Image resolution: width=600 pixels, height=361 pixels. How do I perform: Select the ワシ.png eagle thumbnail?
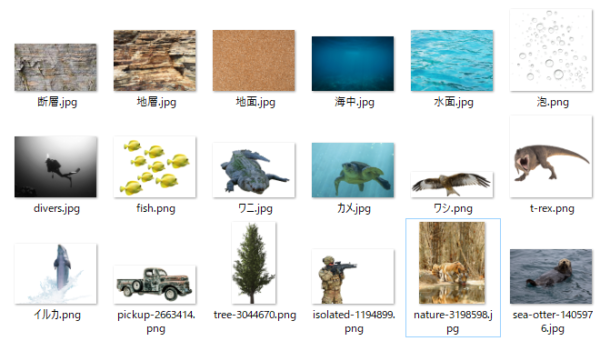click(452, 185)
